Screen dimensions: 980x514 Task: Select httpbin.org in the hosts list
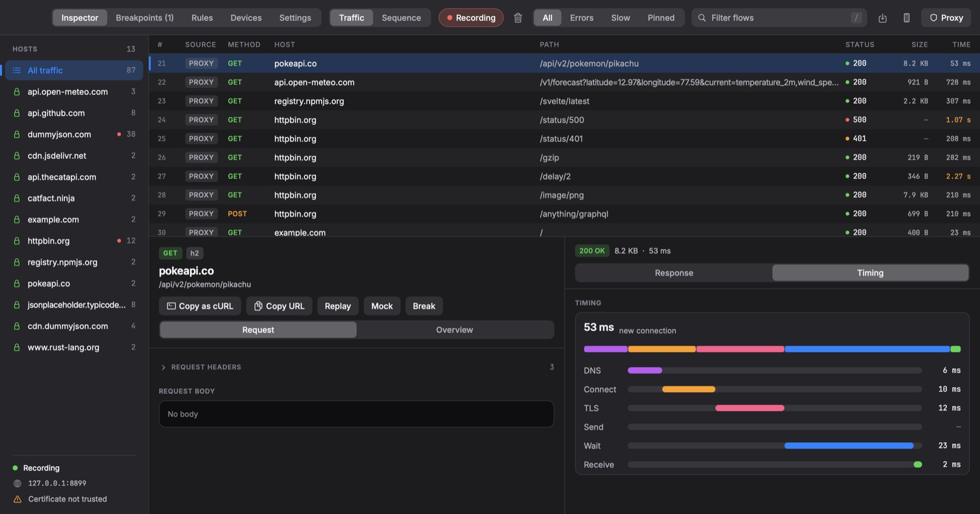[x=74, y=241]
